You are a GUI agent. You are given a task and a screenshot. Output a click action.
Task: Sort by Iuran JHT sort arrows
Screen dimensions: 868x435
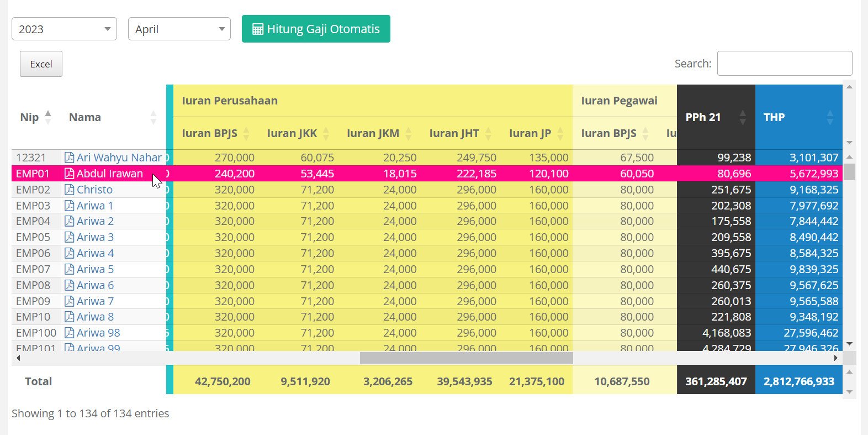click(x=488, y=133)
